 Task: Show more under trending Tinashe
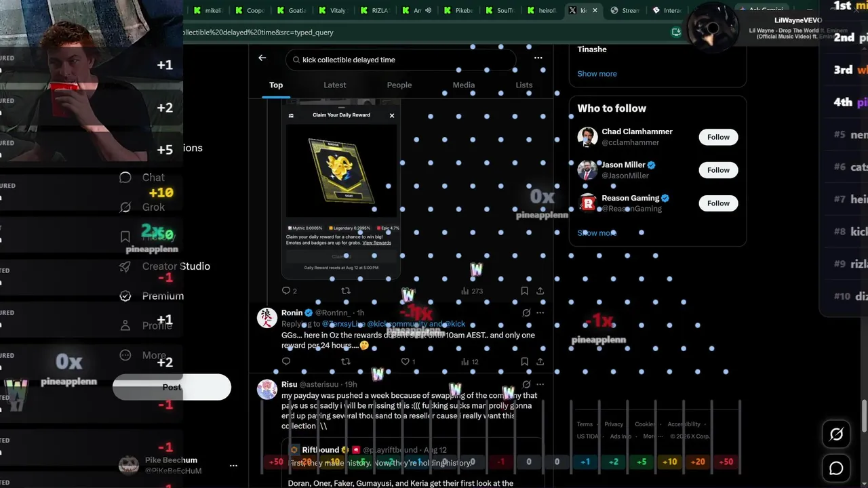point(597,74)
